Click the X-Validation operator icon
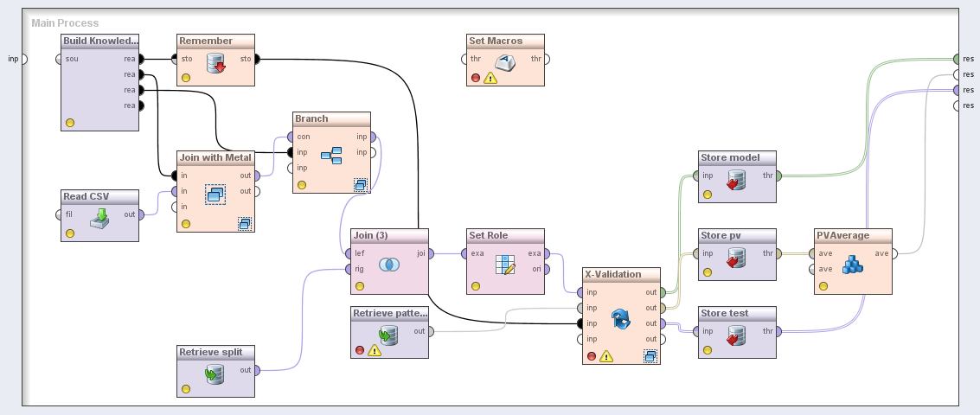This screenshot has width=980, height=415. point(620,319)
